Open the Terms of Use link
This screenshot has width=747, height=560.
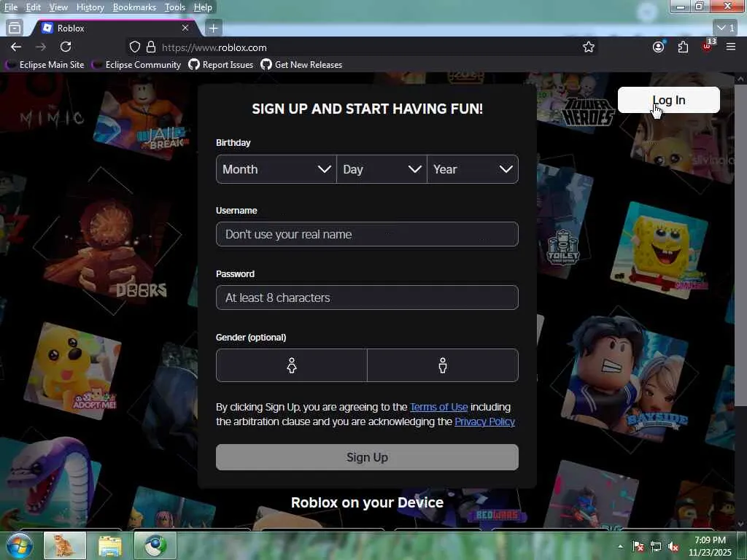pos(438,407)
